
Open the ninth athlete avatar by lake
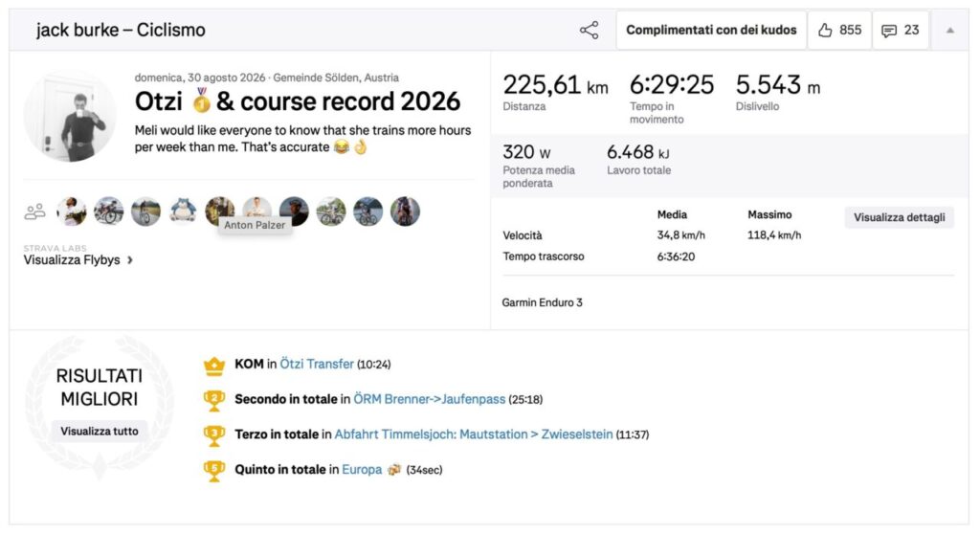368,211
